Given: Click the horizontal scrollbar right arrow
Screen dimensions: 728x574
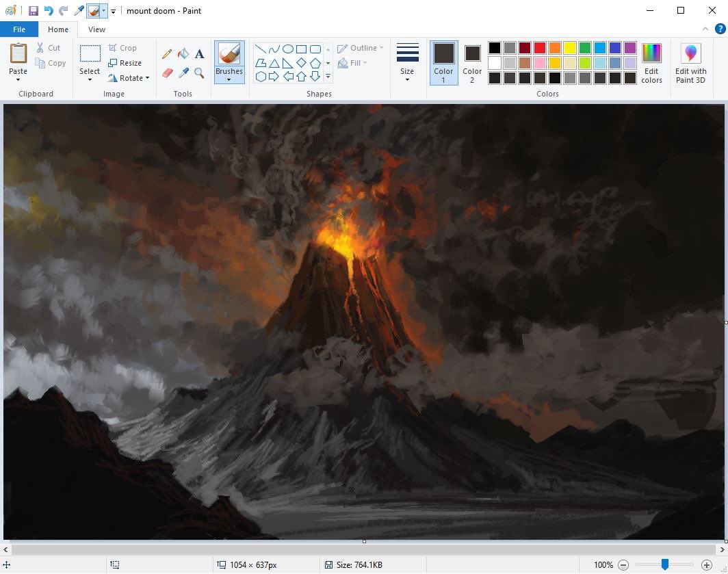Looking at the screenshot, I should coord(723,550).
